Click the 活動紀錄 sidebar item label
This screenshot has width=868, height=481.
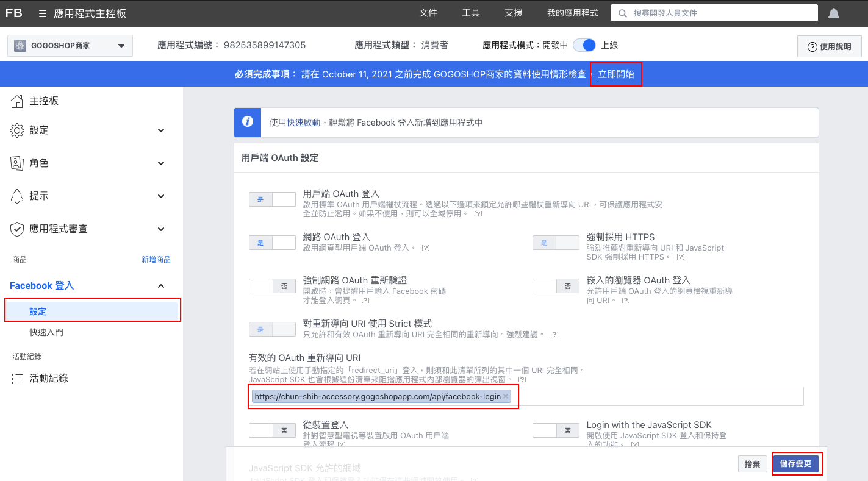[x=49, y=379]
